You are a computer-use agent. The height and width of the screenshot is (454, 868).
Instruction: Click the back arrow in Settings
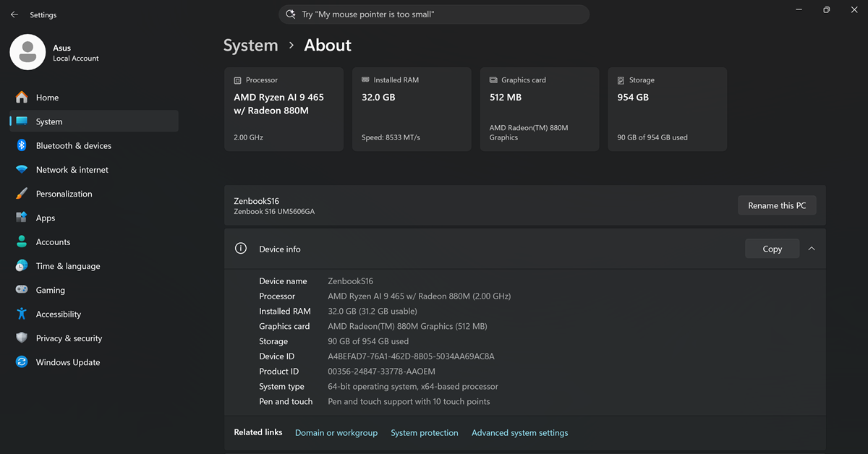pyautogui.click(x=14, y=14)
